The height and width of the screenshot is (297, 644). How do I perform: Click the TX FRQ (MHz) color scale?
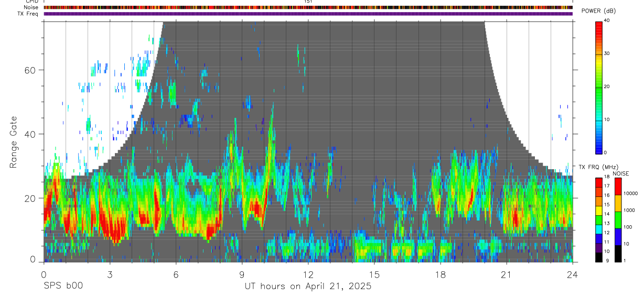pyautogui.click(x=599, y=219)
